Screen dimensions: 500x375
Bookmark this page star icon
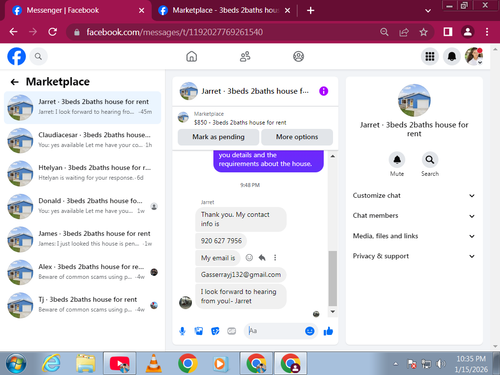click(x=423, y=32)
